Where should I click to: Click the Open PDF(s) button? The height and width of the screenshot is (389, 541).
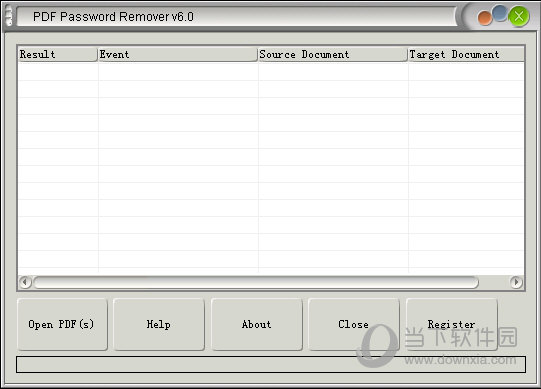tap(62, 324)
